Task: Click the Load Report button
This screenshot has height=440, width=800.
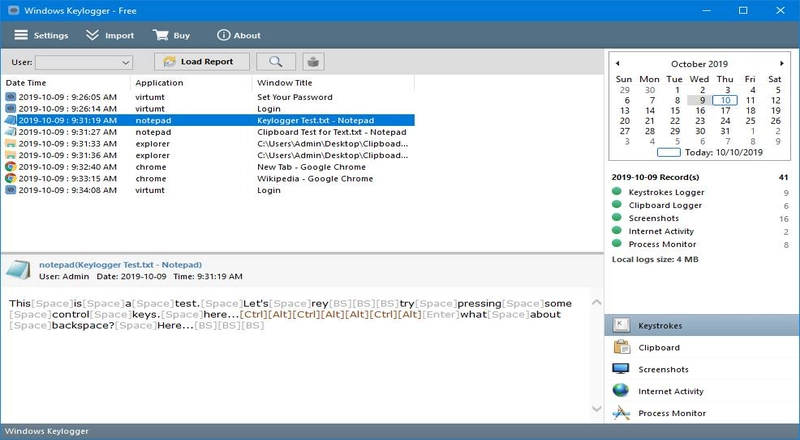Action: point(202,62)
